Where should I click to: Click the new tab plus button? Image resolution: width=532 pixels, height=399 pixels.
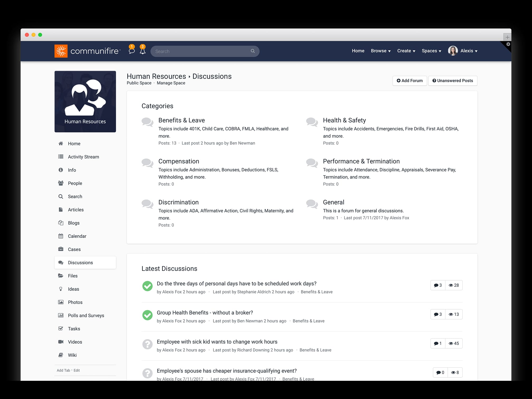(x=507, y=37)
